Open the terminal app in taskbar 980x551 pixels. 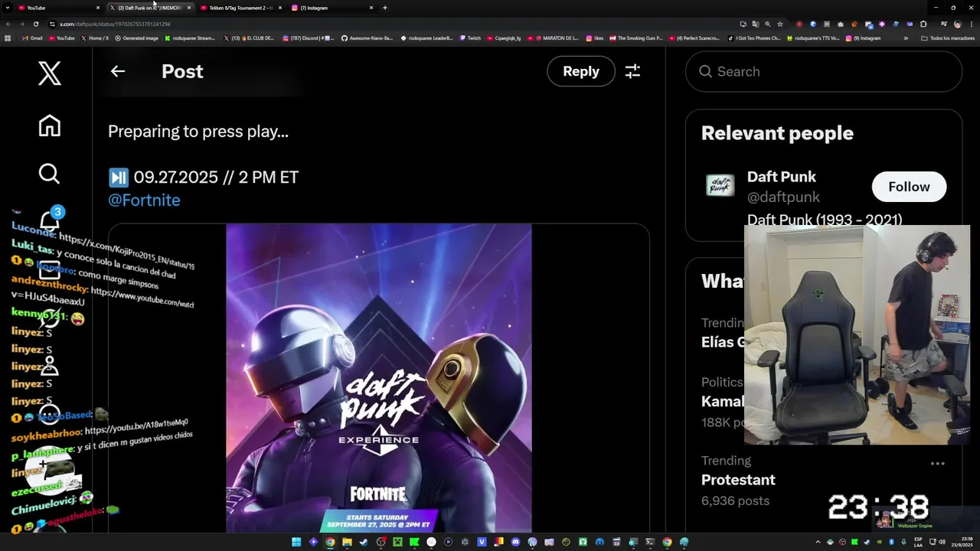click(x=650, y=542)
